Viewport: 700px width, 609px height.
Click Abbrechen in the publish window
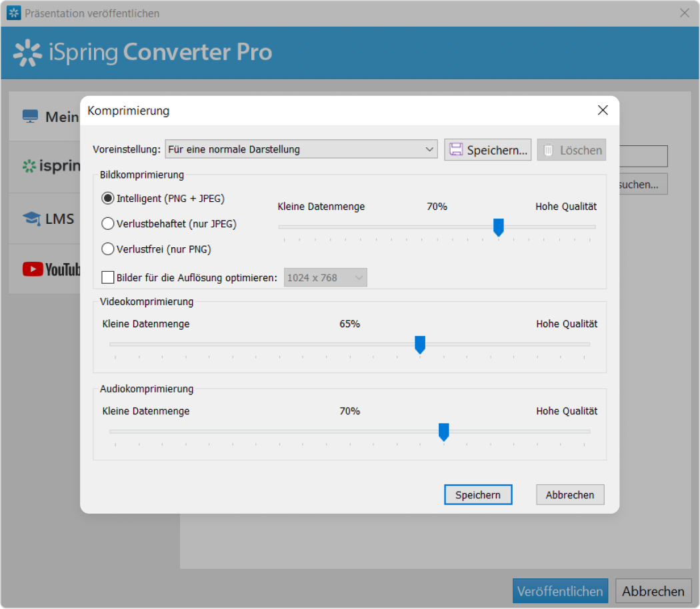[653, 591]
